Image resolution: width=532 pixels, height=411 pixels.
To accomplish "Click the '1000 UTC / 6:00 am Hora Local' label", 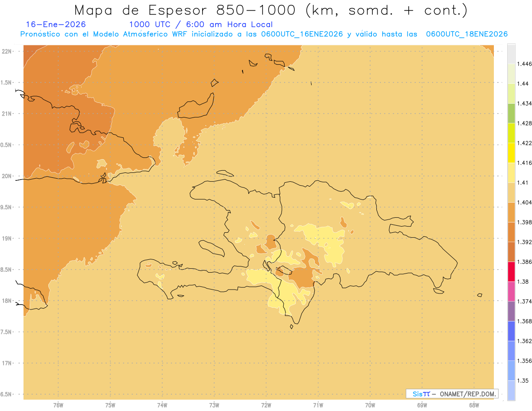I will (x=201, y=24).
